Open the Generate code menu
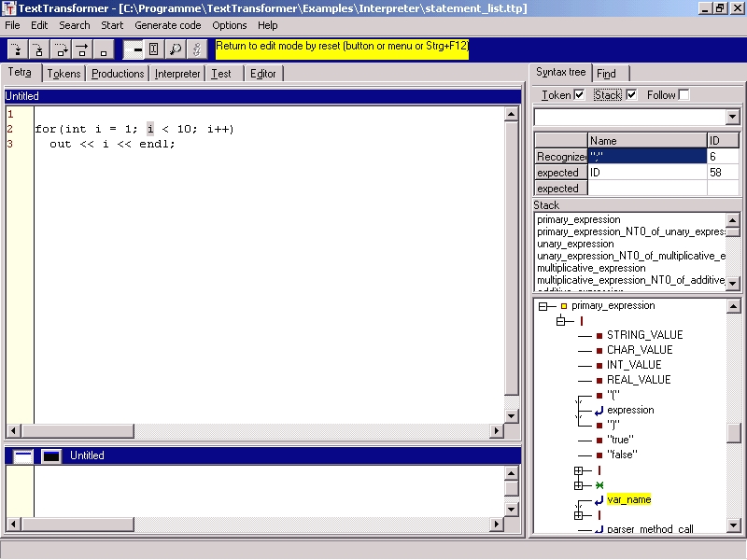The image size is (747, 560). coord(168,25)
